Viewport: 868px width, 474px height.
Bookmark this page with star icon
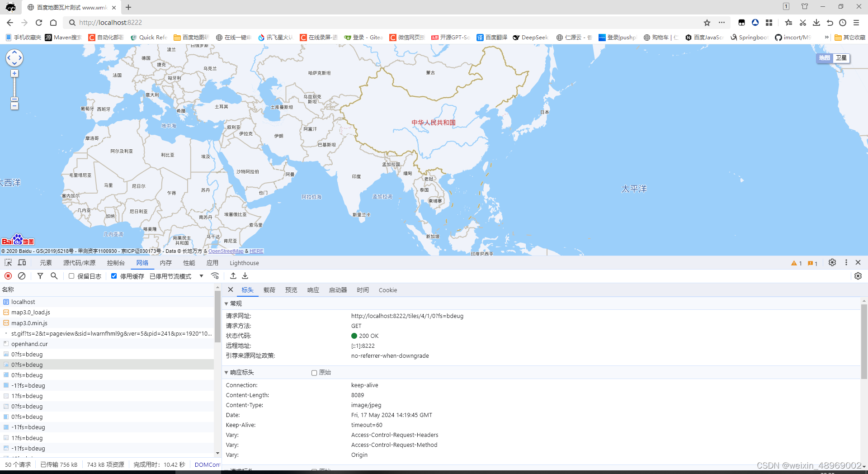pos(707,23)
